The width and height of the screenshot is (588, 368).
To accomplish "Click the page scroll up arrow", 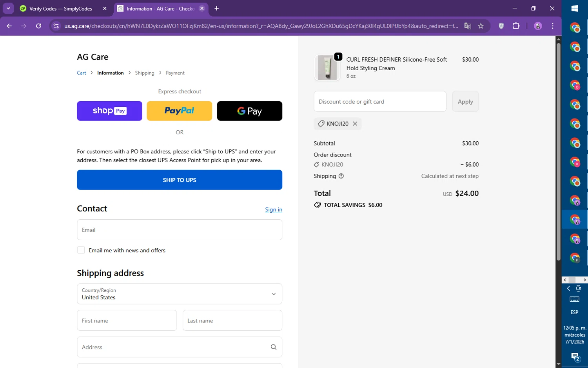I will (559, 39).
